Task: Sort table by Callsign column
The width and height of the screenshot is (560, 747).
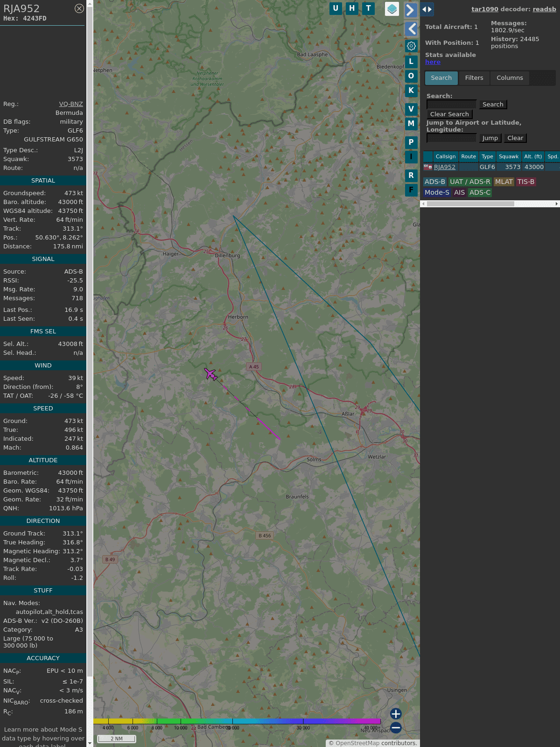Action: click(x=446, y=156)
